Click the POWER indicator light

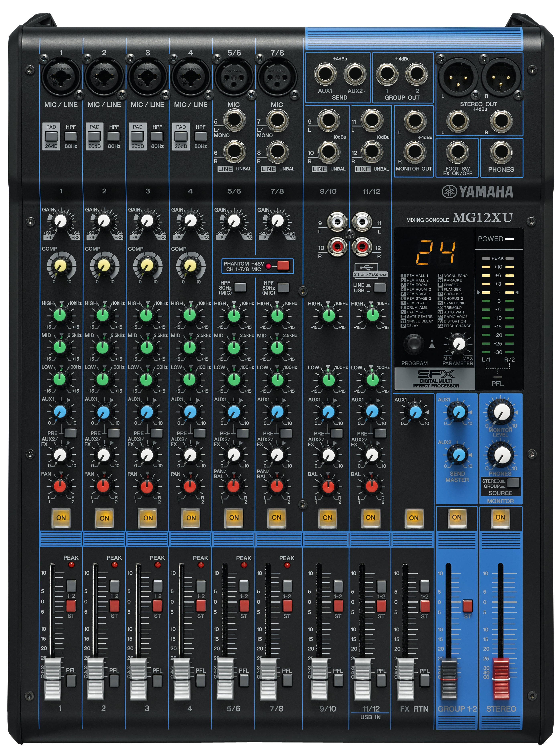509,239
